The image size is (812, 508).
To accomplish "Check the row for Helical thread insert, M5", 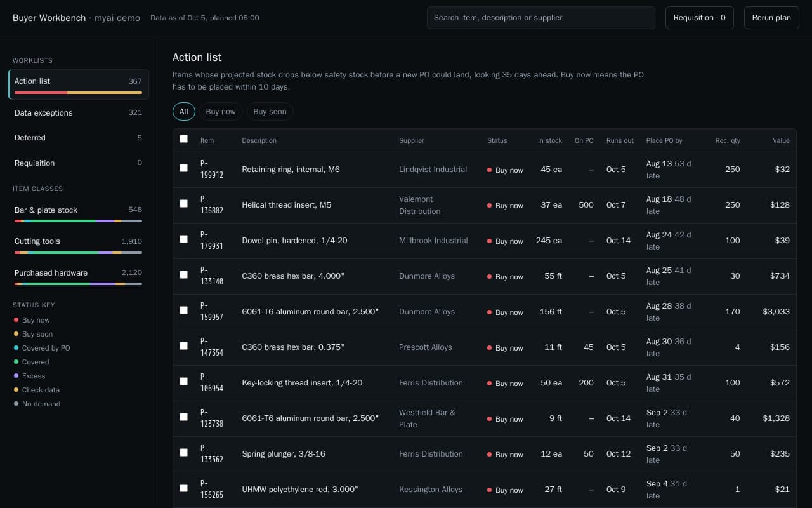I will click(183, 204).
